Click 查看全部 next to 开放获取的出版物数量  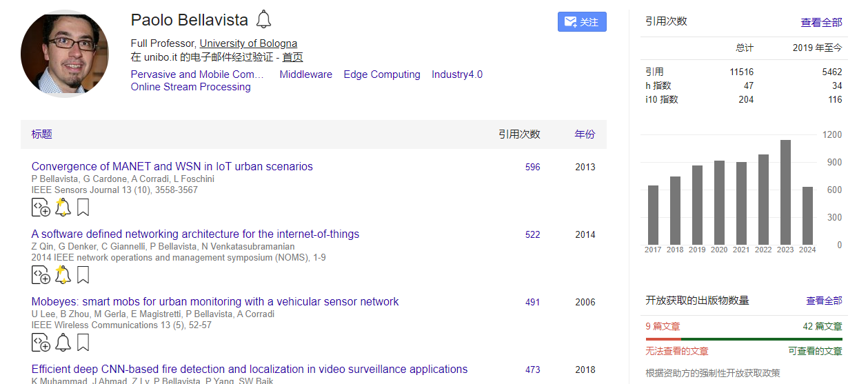(824, 301)
